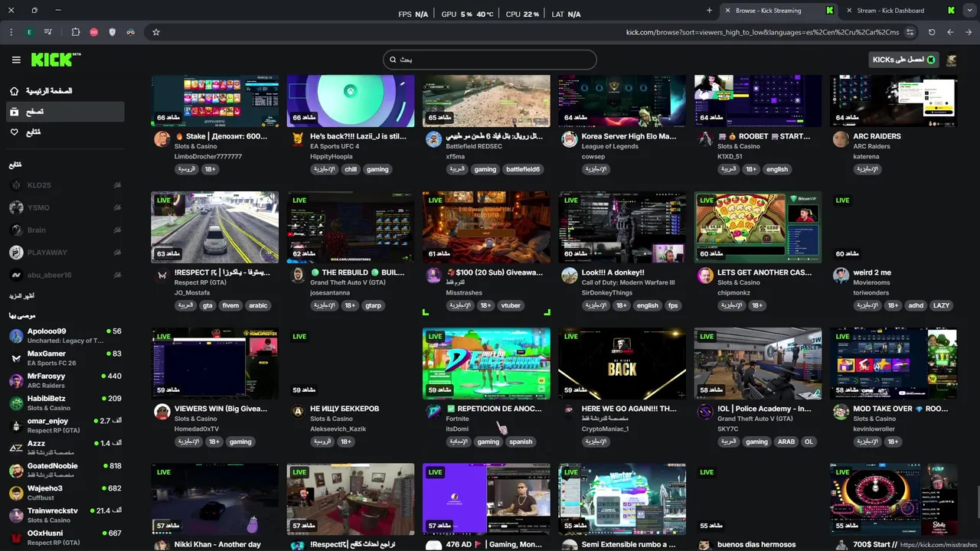Click the fivem tag under JO_Mostafa

point(230,305)
